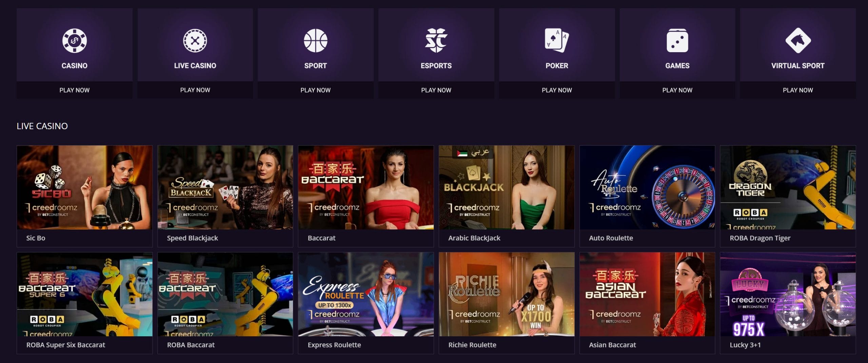Open the Arabic BlackJack thumbnail
Viewport: 868px width, 363px height.
tap(507, 187)
